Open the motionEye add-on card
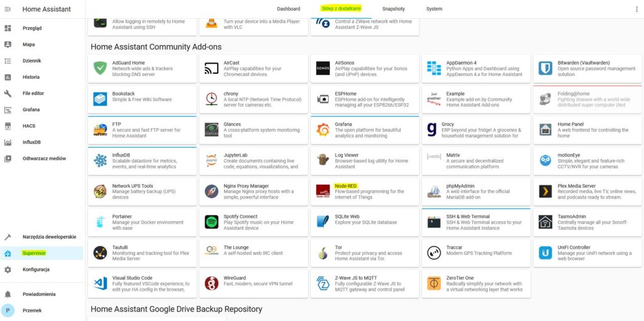Image resolution: width=644 pixels, height=321 pixels. click(x=587, y=161)
